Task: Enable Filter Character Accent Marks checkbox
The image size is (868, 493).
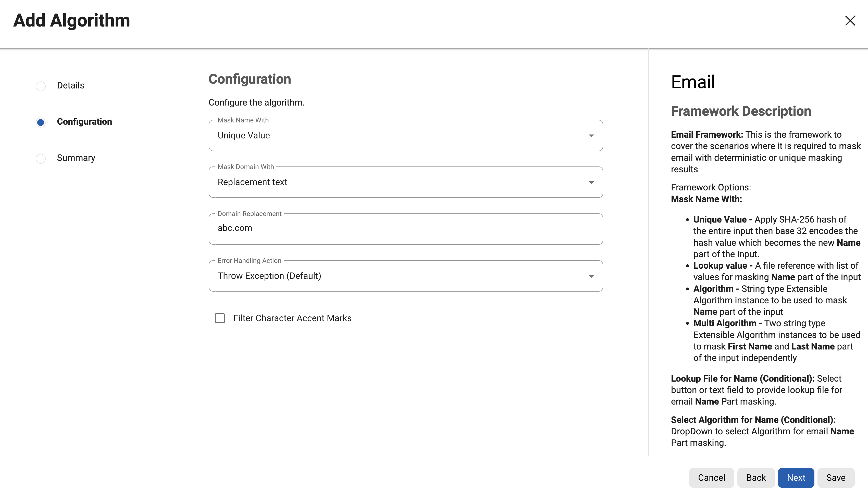Action: tap(220, 318)
